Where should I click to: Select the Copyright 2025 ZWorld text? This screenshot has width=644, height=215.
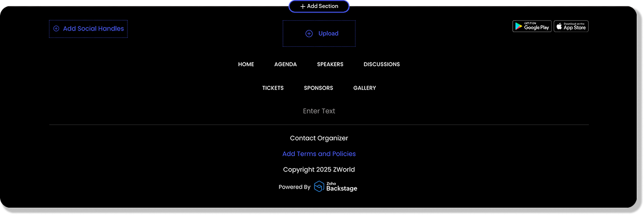[x=319, y=169]
